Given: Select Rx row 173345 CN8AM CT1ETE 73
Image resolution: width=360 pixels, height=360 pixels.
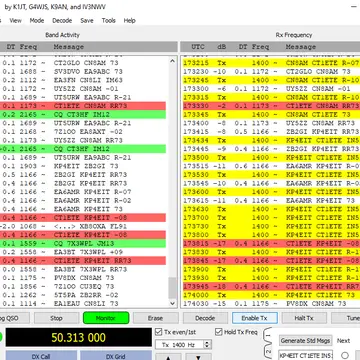Looking at the screenshot, I should [x=271, y=114].
